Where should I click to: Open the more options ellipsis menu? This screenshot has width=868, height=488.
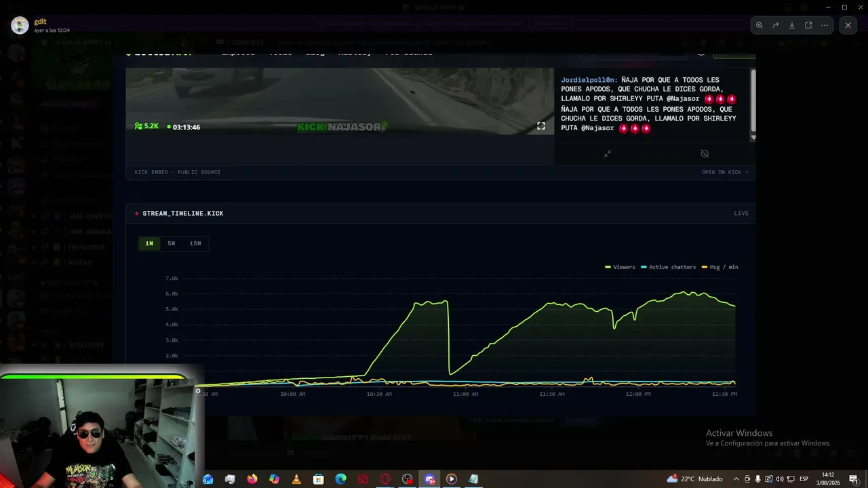point(825,25)
